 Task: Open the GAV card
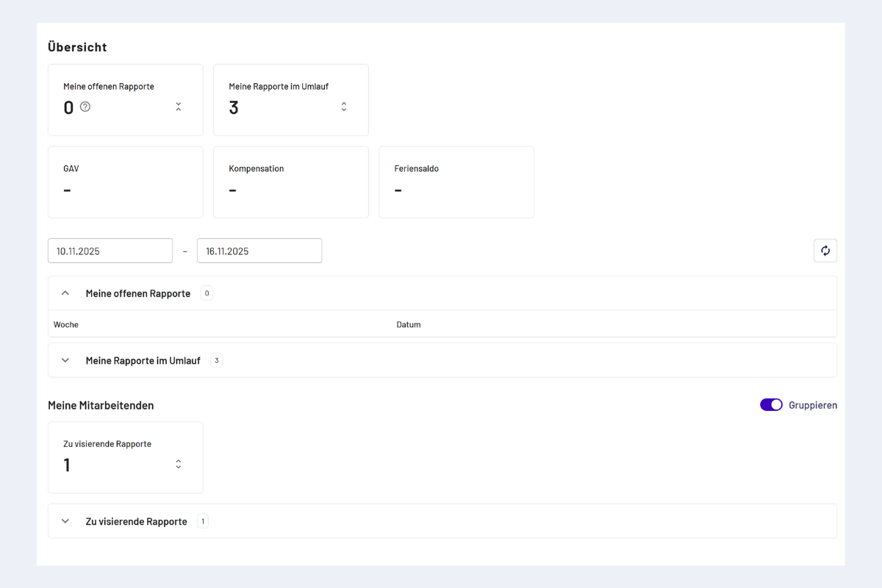[125, 182]
